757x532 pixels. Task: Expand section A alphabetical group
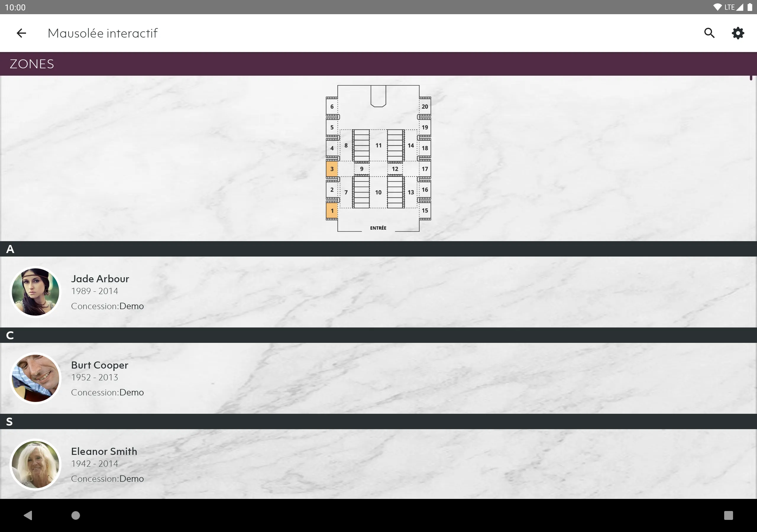point(378,248)
